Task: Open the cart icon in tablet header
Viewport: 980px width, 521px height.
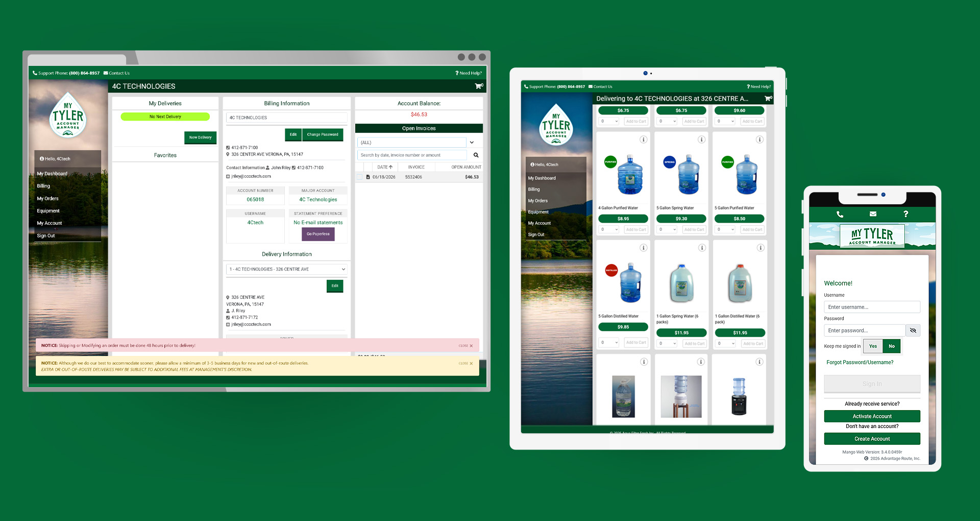Action: pos(768,99)
